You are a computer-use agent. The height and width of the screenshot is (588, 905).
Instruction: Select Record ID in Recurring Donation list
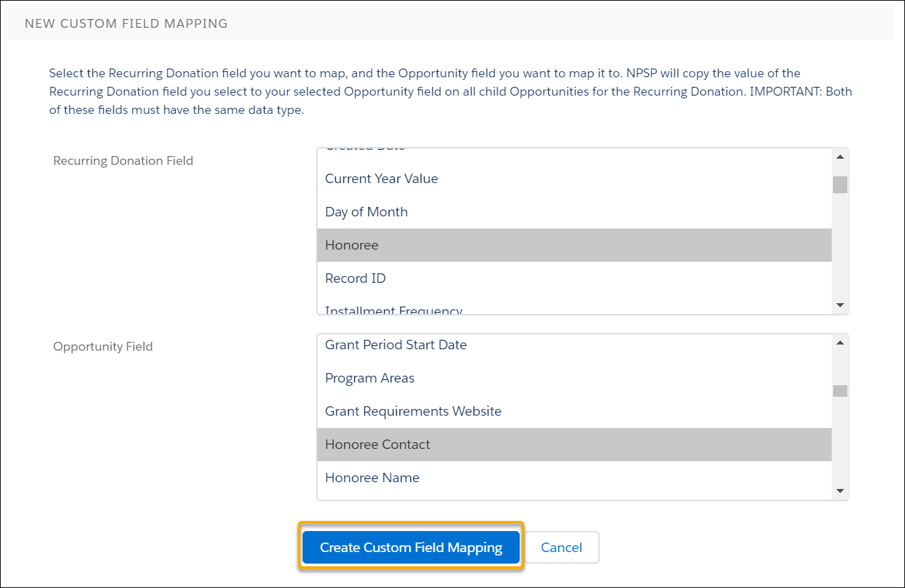pos(355,278)
